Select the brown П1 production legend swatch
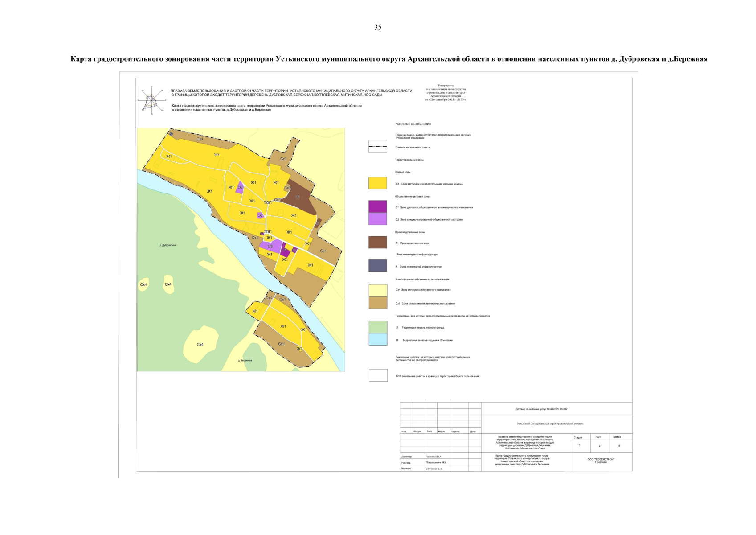756x535 pixels. pyautogui.click(x=377, y=243)
